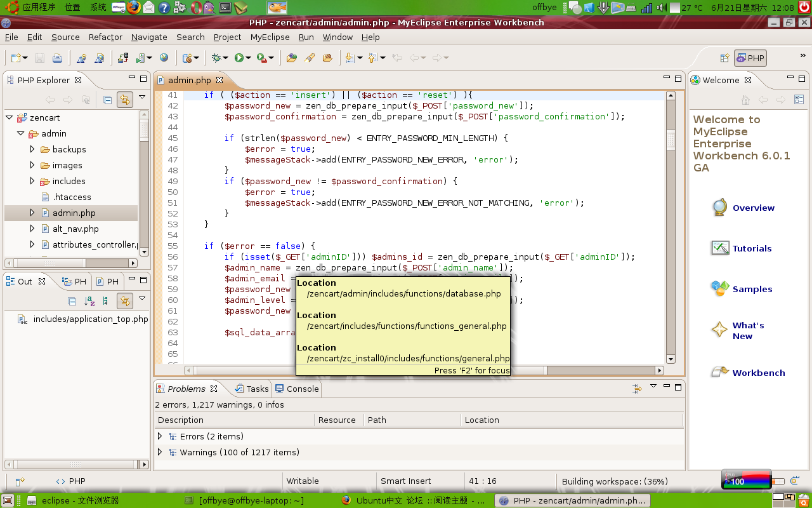
Task: Click the alphabetical Sort icon in Outline view
Action: click(89, 301)
